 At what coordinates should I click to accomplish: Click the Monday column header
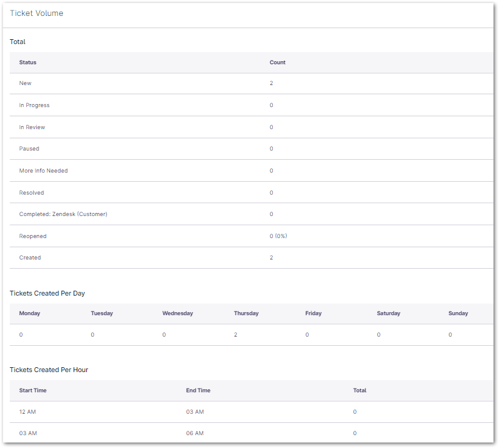coord(29,313)
